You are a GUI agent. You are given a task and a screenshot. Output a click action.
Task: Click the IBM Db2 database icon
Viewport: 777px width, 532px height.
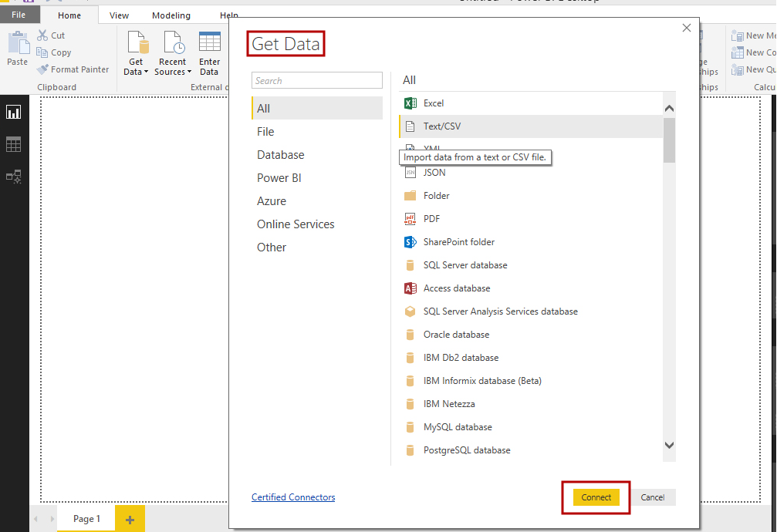tap(410, 358)
